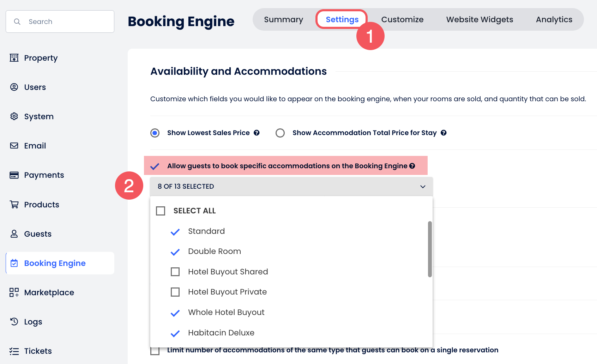Image resolution: width=597 pixels, height=364 pixels.
Task: Click the Logs history icon
Action: coord(14,322)
